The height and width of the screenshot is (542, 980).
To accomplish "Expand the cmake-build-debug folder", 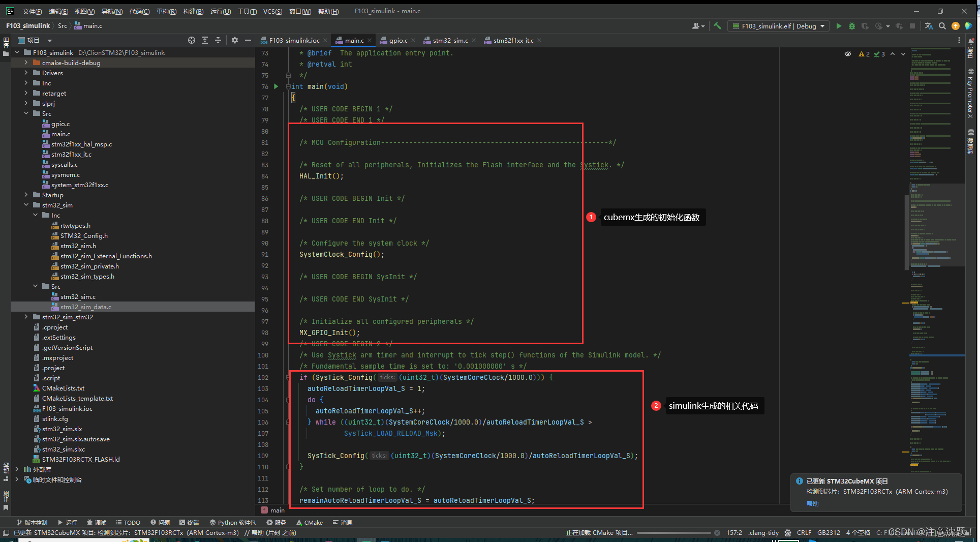I will click(x=26, y=63).
